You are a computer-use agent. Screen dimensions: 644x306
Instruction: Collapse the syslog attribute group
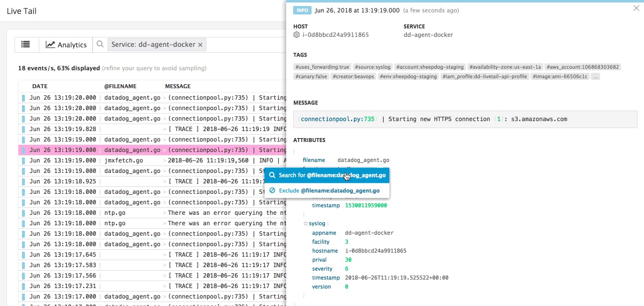[x=305, y=223]
